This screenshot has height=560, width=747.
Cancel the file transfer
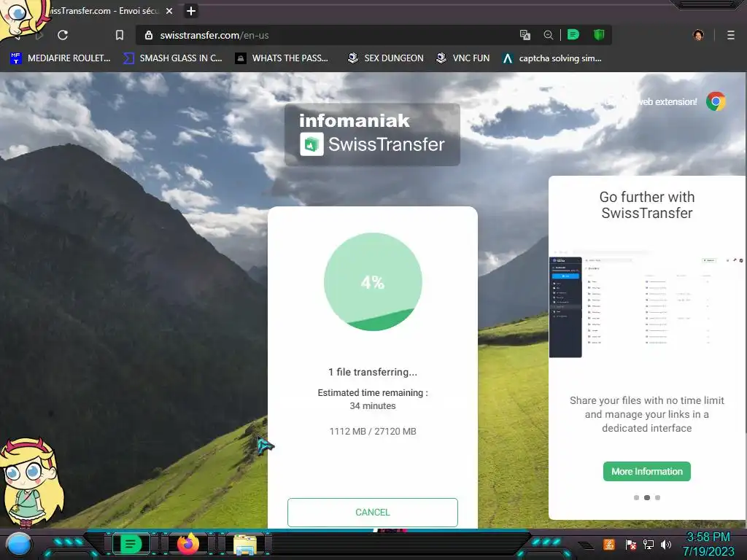point(373,512)
